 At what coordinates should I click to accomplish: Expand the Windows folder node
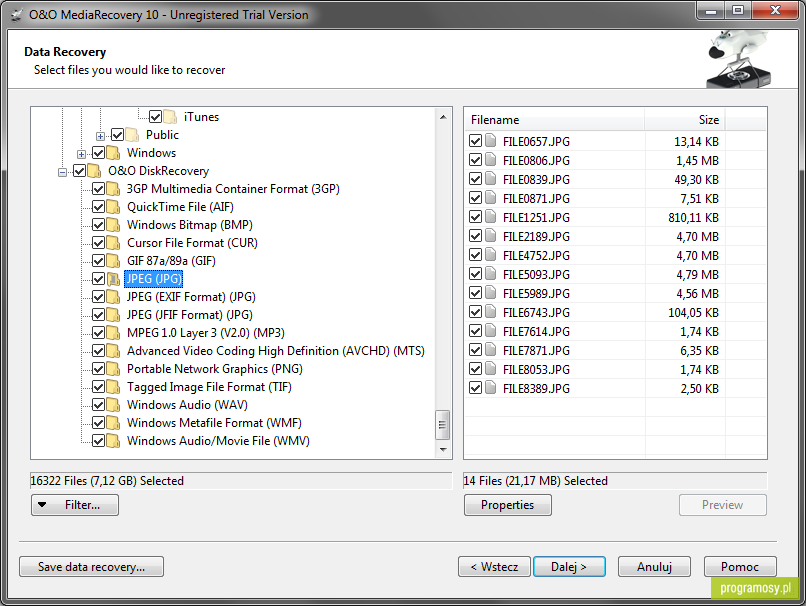tap(81, 154)
